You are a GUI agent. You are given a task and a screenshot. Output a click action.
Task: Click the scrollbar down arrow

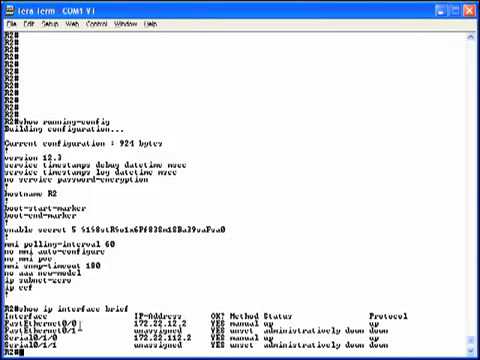click(x=471, y=351)
